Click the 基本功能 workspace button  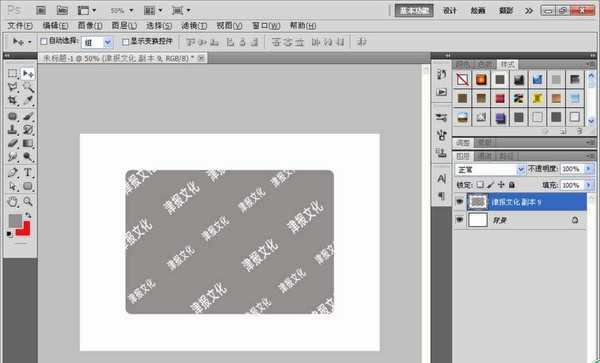point(414,11)
